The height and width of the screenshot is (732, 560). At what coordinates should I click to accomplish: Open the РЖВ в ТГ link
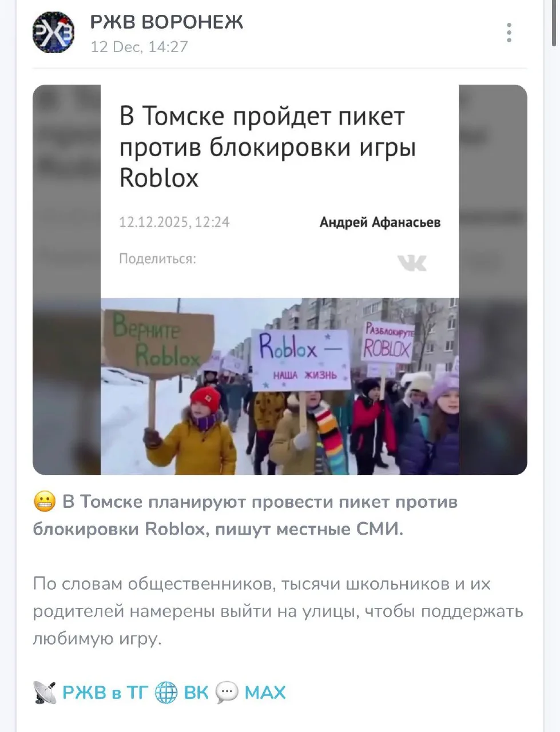pyautogui.click(x=105, y=693)
